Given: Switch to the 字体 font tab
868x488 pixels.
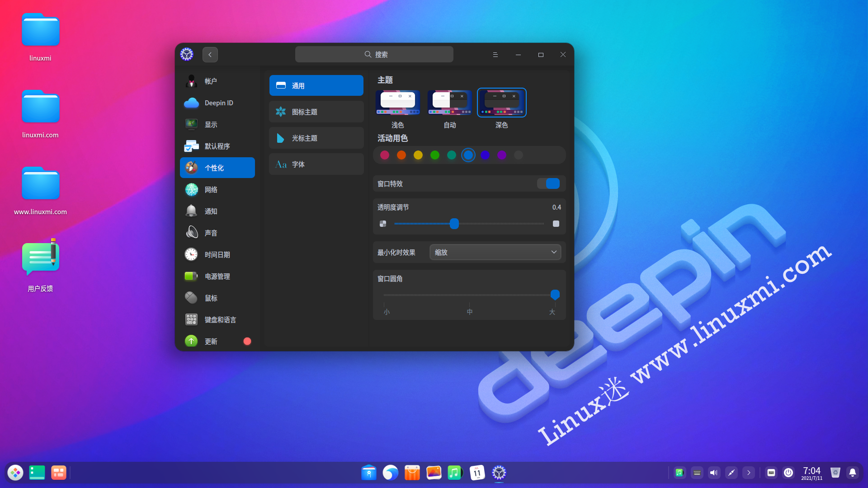Looking at the screenshot, I should click(x=316, y=164).
